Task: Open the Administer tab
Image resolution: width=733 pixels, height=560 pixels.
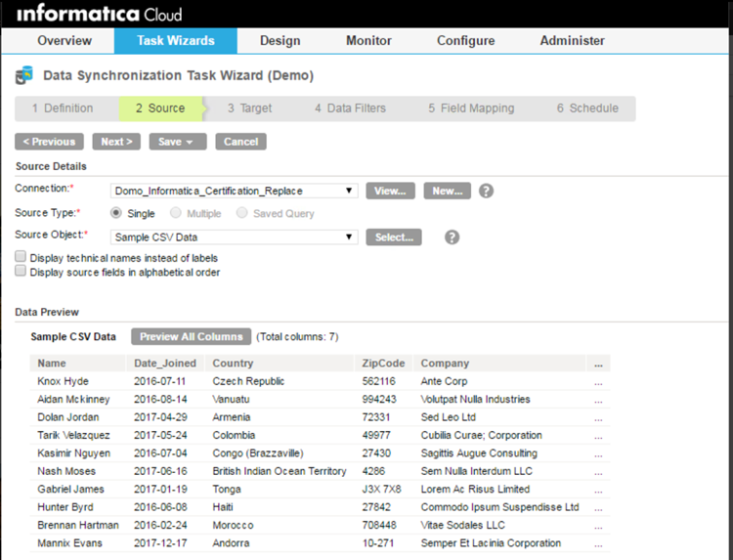Action: point(572,41)
